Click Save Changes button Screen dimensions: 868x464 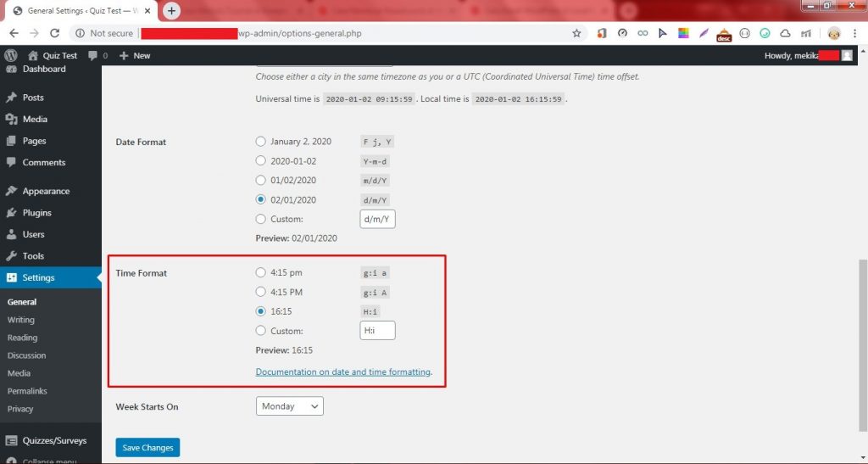pos(147,447)
